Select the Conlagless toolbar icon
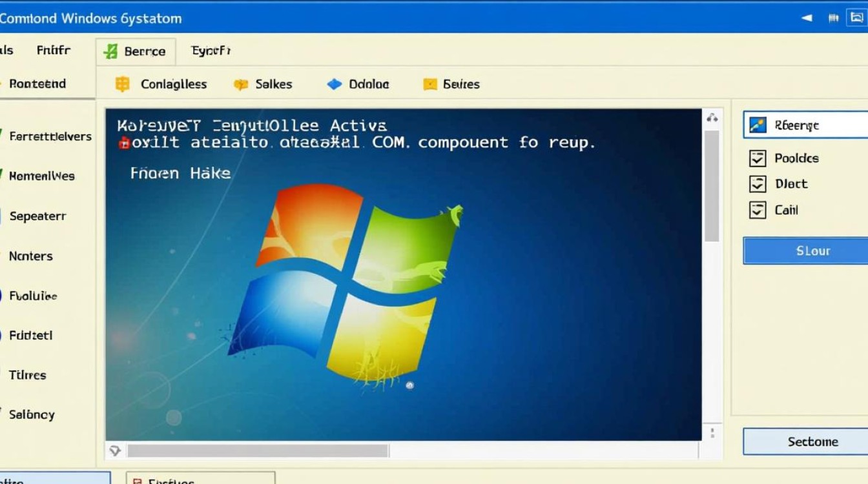868x484 pixels. pyautogui.click(x=122, y=84)
